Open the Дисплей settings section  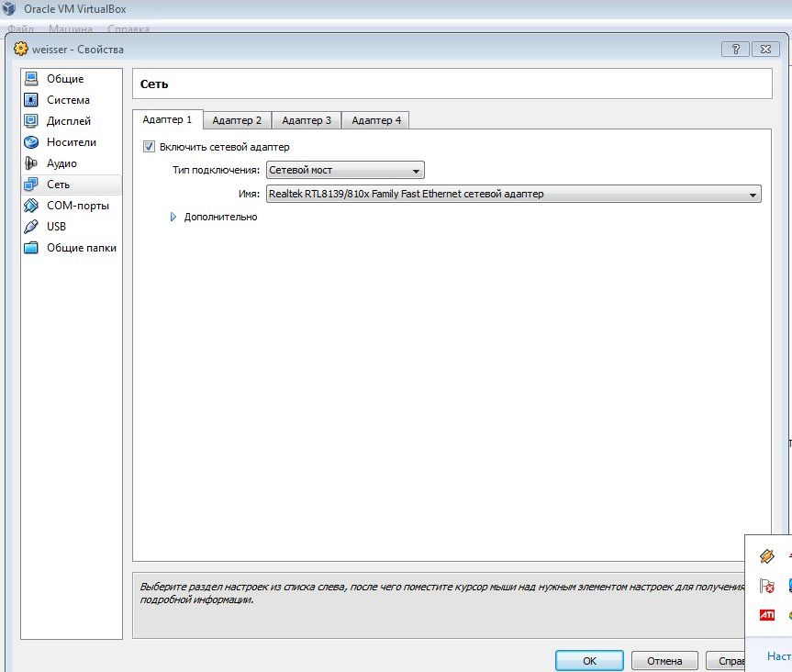[x=72, y=121]
